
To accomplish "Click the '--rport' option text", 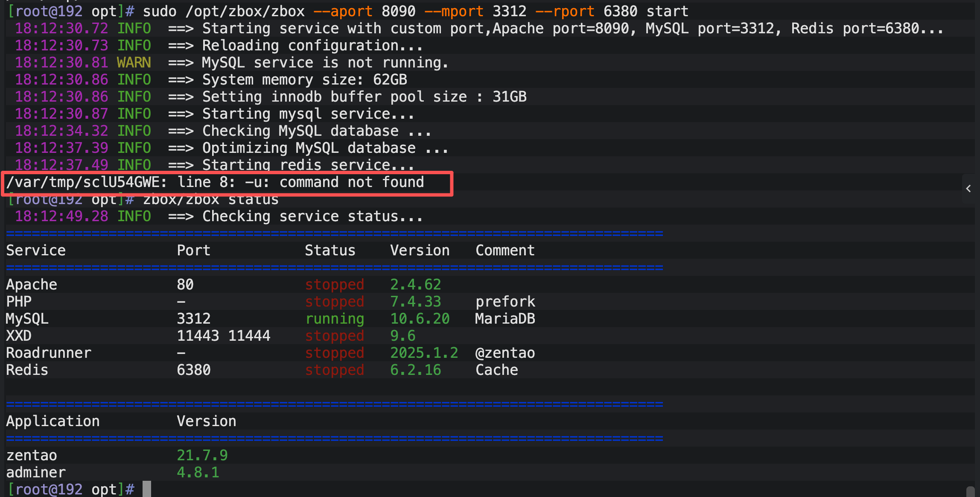I will point(565,12).
